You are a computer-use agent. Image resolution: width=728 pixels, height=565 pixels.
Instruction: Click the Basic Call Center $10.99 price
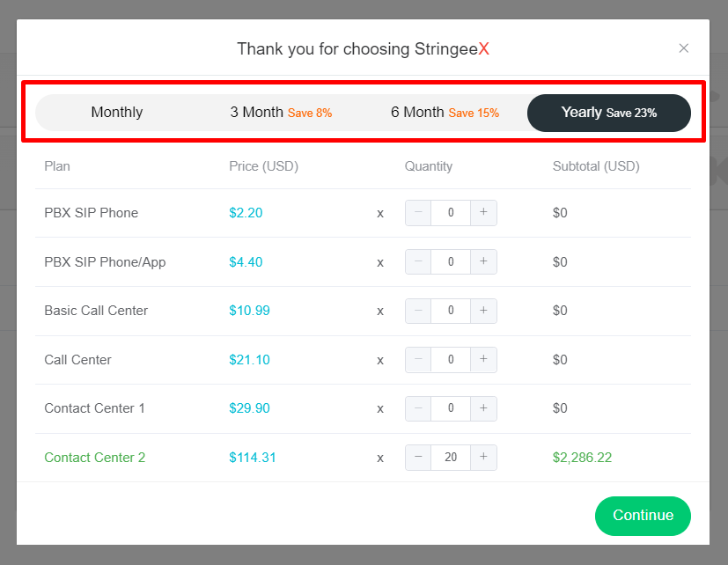pyautogui.click(x=249, y=311)
